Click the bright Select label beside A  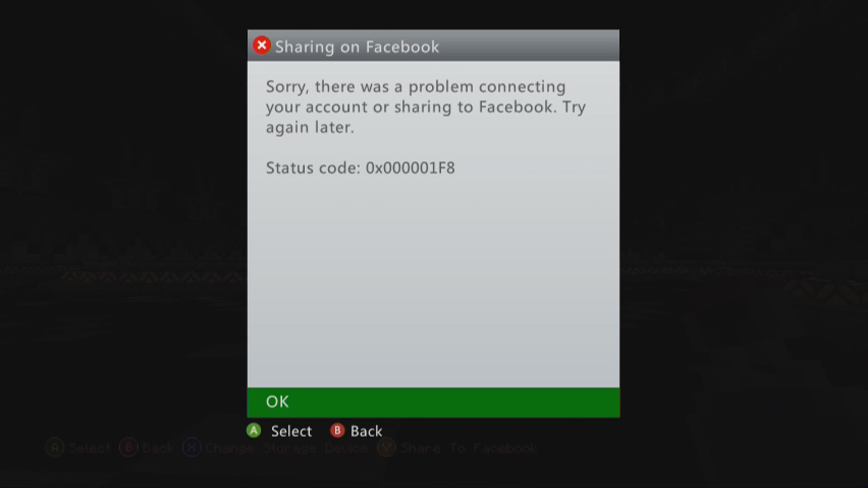[x=292, y=431]
